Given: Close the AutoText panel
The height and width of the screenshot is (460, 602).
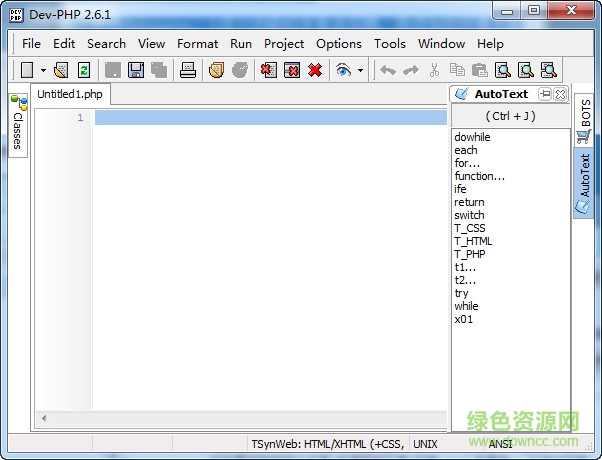Looking at the screenshot, I should point(561,94).
